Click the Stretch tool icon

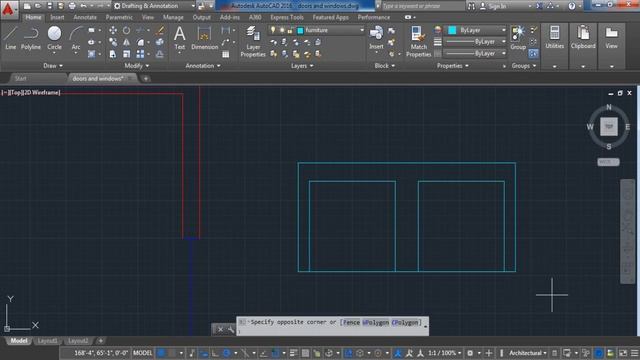[x=113, y=54]
